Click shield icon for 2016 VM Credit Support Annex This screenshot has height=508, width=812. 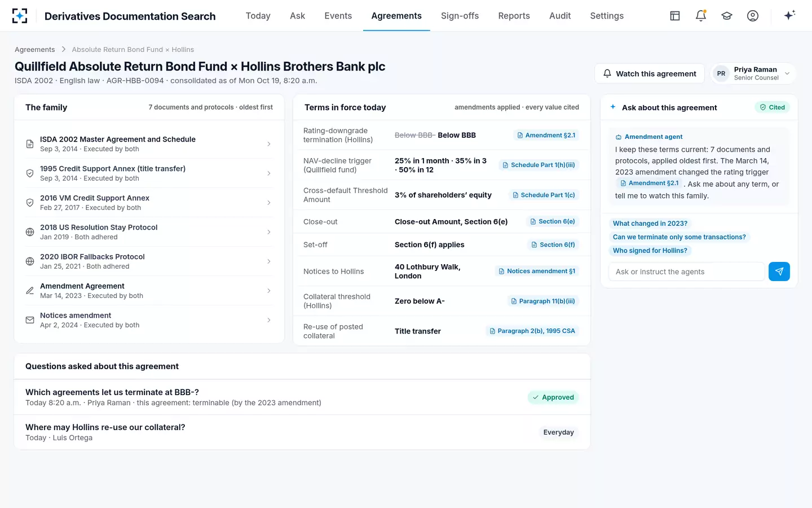[30, 203]
